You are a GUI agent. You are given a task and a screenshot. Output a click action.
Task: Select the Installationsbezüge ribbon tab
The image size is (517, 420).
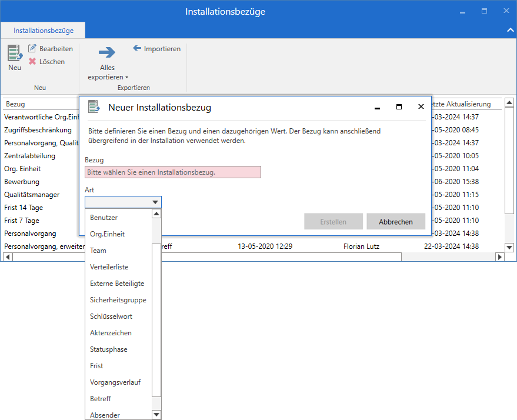click(x=44, y=30)
